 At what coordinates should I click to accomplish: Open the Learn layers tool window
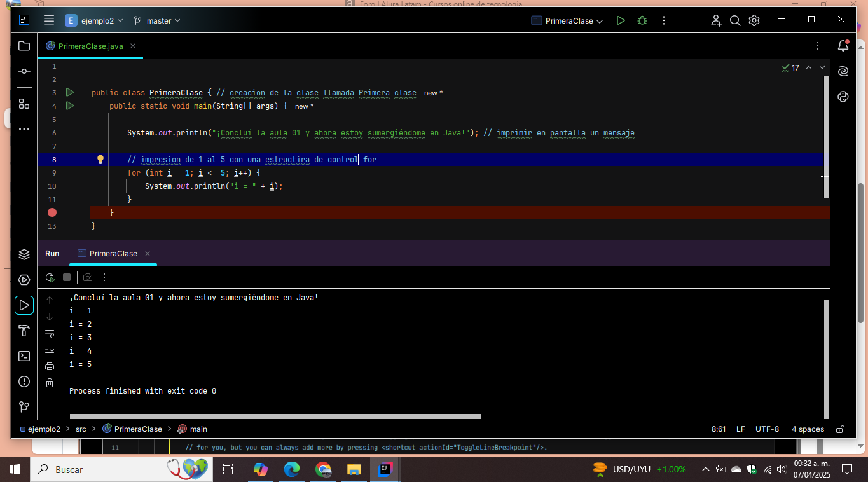tap(24, 254)
